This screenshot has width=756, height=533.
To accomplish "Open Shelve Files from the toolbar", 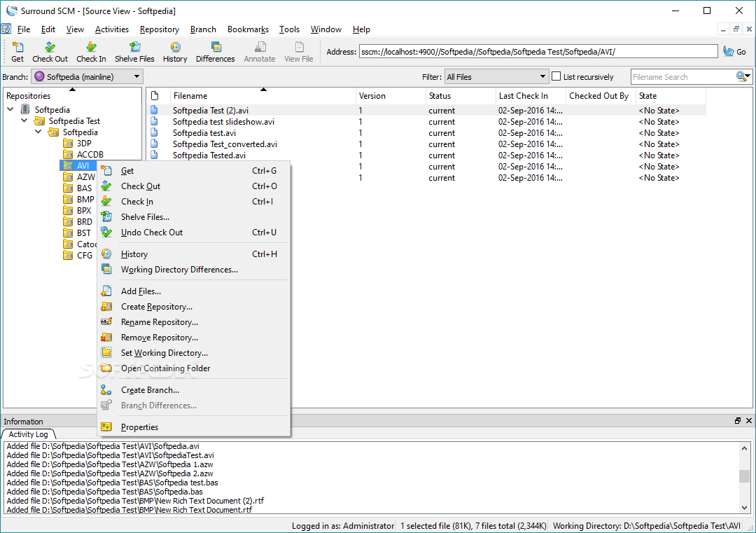I will 134,52.
